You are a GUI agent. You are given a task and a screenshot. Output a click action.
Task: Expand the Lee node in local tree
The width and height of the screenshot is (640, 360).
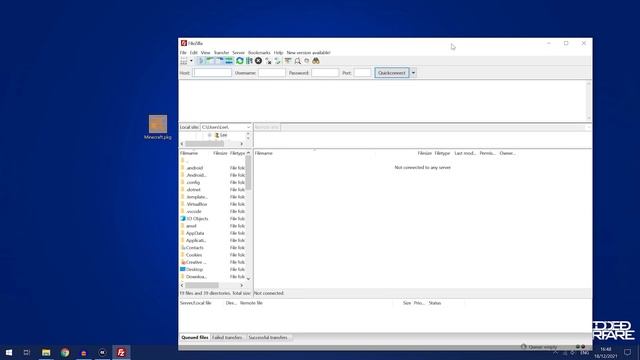[209, 135]
